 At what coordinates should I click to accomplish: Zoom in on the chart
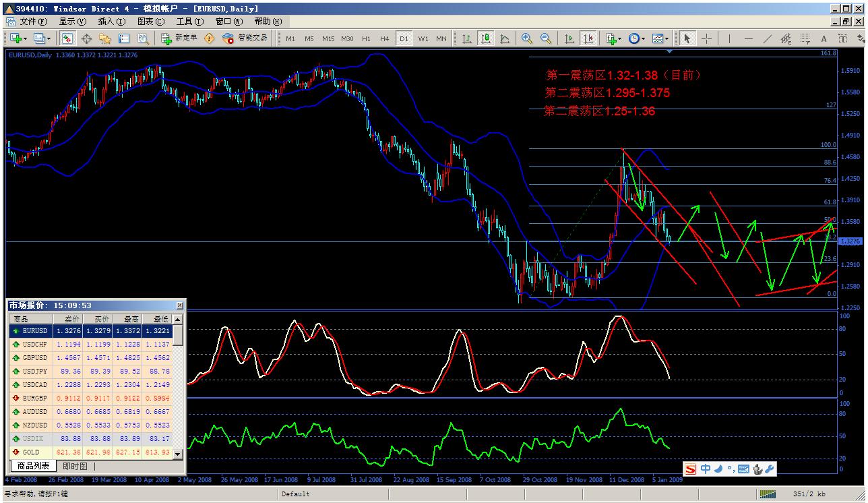tap(526, 38)
